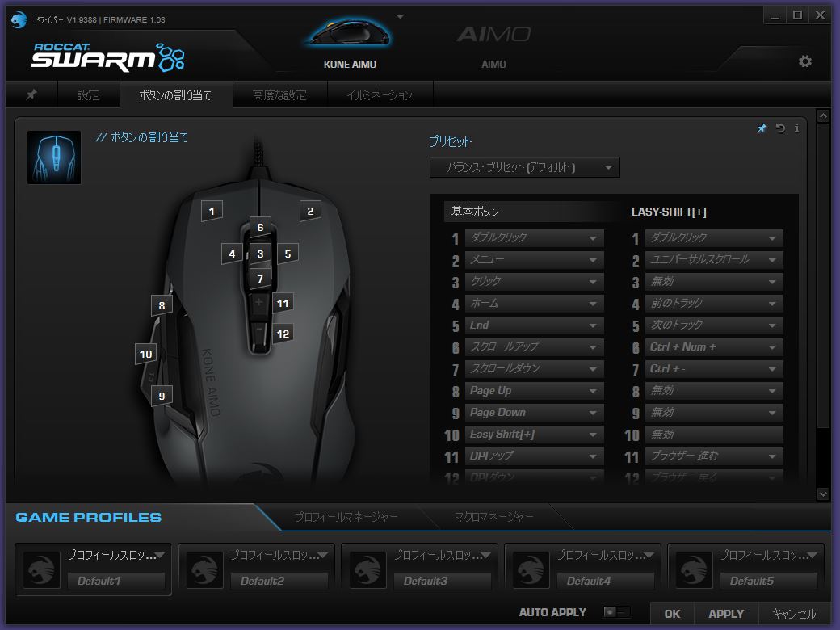This screenshot has height=630, width=840.
Task: Open basic button 3 クリック dropdown
Action: 534,281
